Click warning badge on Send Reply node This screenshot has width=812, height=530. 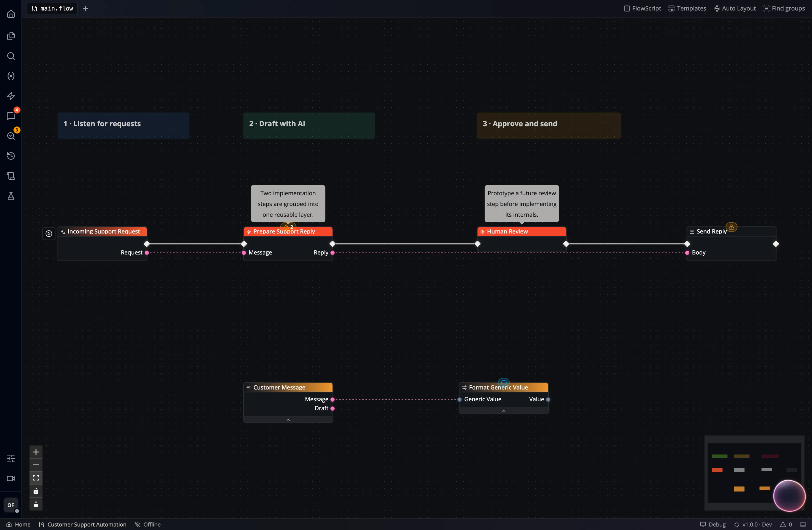click(x=731, y=227)
